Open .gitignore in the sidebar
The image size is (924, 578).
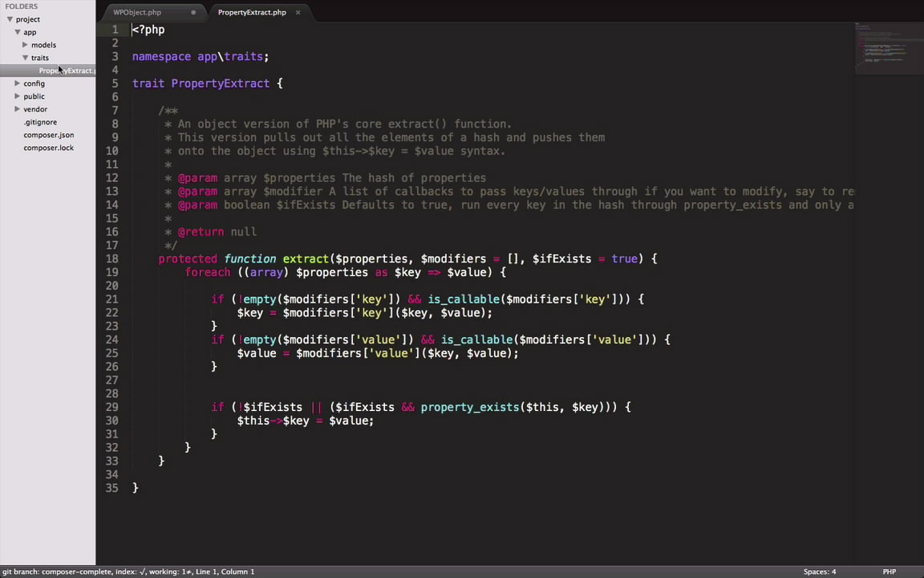tap(40, 122)
